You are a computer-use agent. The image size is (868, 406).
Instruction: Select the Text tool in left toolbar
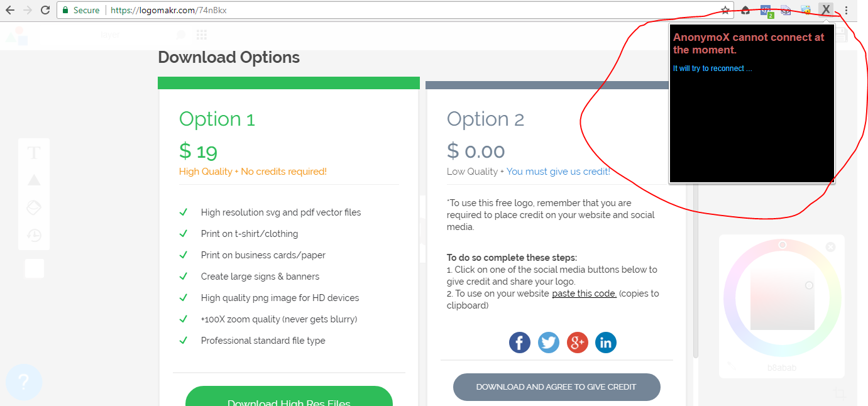pos(34,153)
